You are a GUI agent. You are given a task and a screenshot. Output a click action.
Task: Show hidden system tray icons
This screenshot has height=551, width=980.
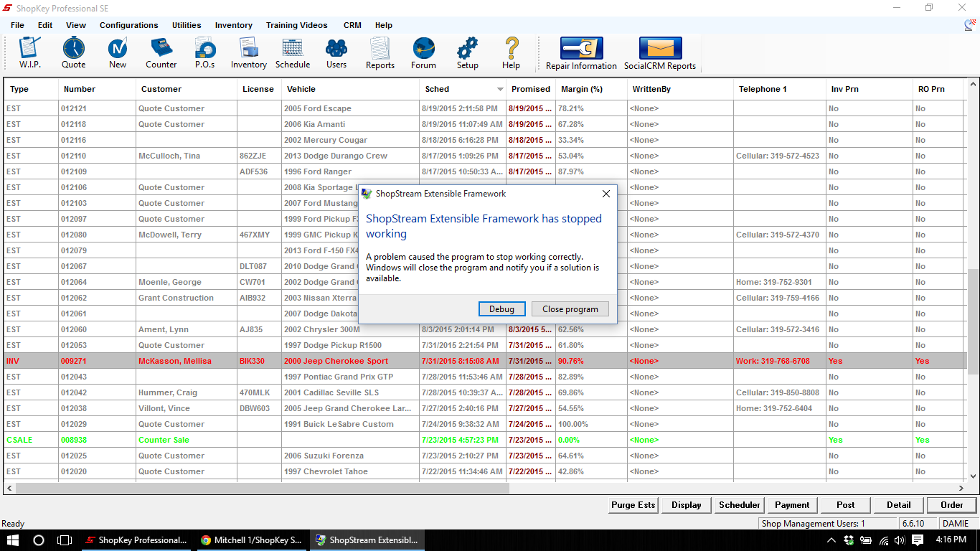point(831,540)
